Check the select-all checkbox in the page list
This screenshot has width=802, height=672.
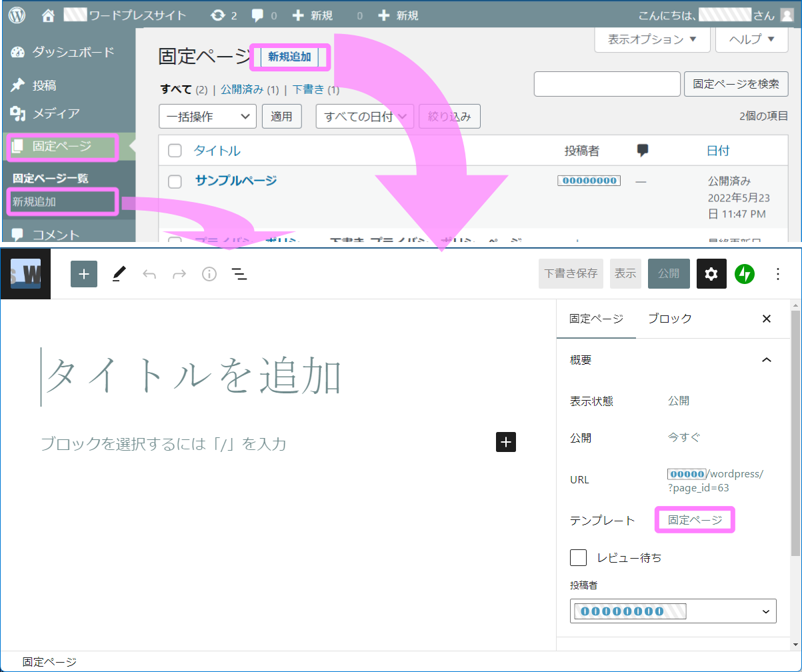174,150
